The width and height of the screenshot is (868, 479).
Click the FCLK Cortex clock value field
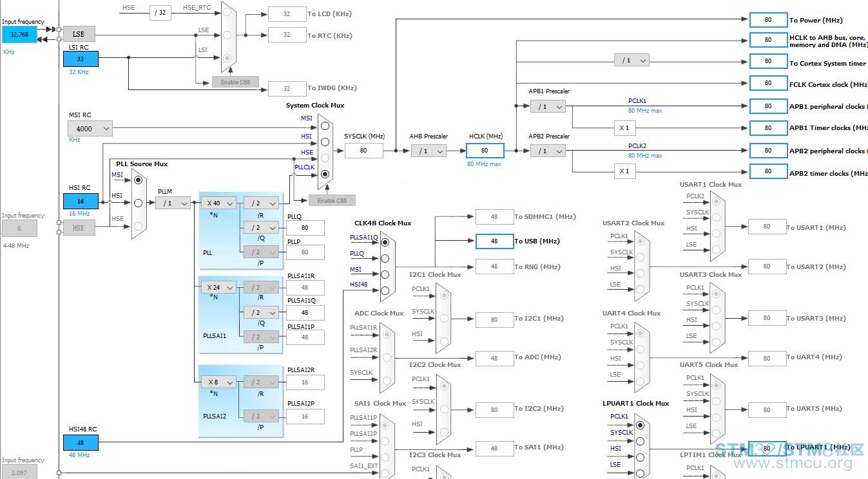click(x=768, y=83)
